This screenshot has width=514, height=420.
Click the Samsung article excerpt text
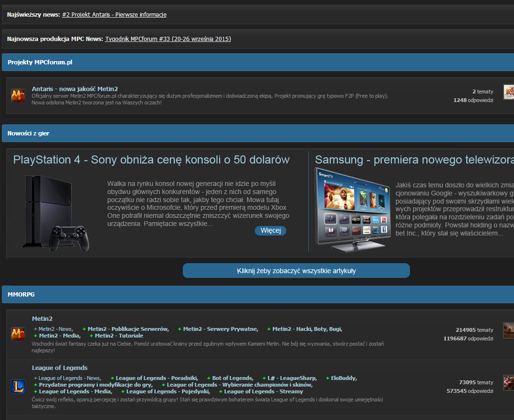pos(455,209)
